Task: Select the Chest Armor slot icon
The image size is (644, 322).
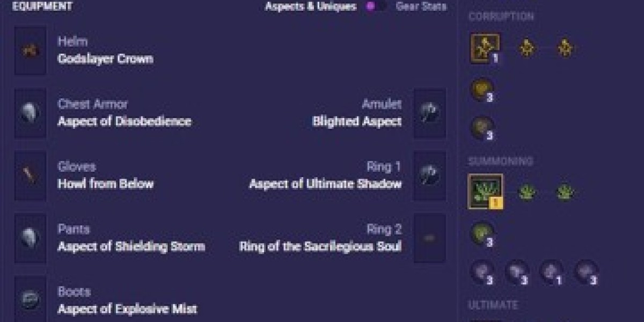Action: tap(30, 113)
